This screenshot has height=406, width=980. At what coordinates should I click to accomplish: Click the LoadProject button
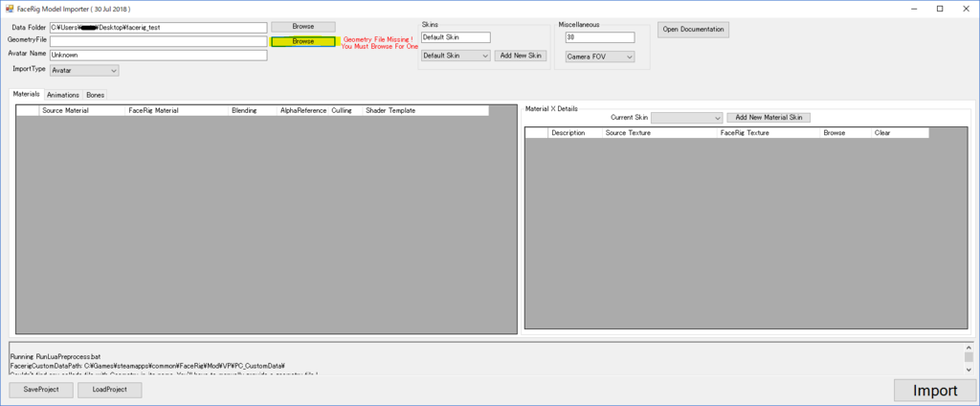(109, 390)
